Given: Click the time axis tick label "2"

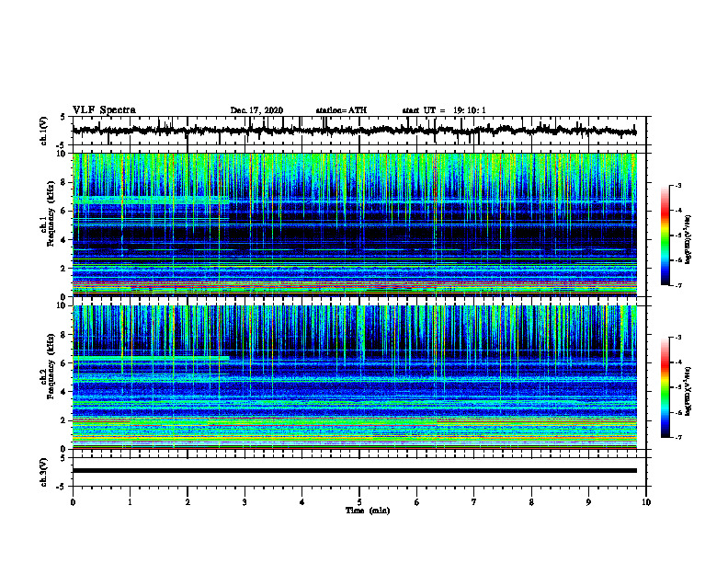Looking at the screenshot, I should click(x=188, y=502).
